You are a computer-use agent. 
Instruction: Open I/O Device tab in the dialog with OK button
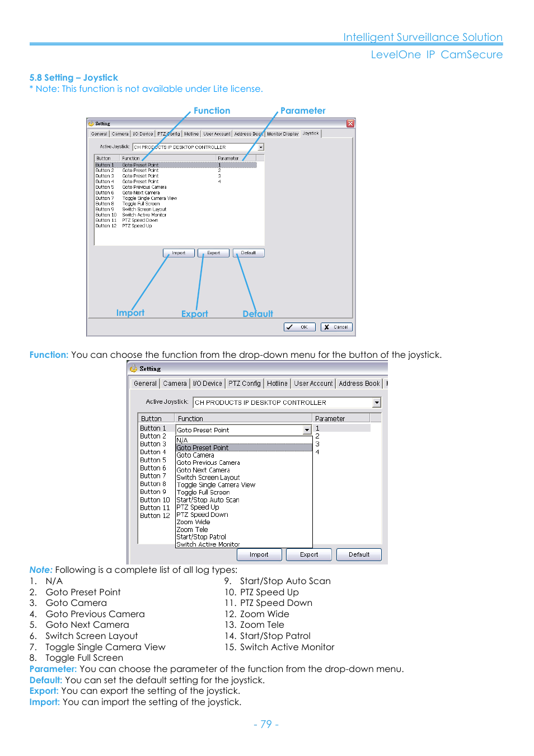click(x=143, y=134)
